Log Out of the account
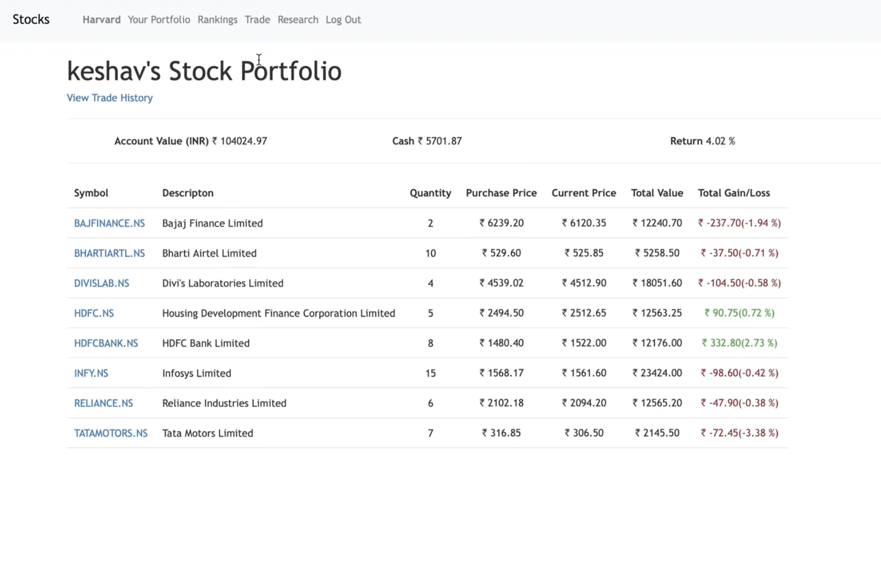881x588 pixels. point(343,20)
